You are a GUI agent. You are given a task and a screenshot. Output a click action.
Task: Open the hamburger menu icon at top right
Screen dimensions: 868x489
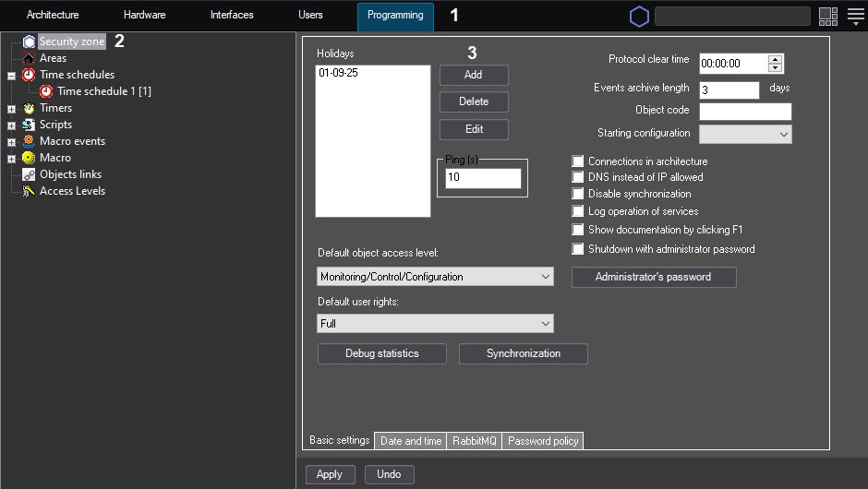point(855,16)
